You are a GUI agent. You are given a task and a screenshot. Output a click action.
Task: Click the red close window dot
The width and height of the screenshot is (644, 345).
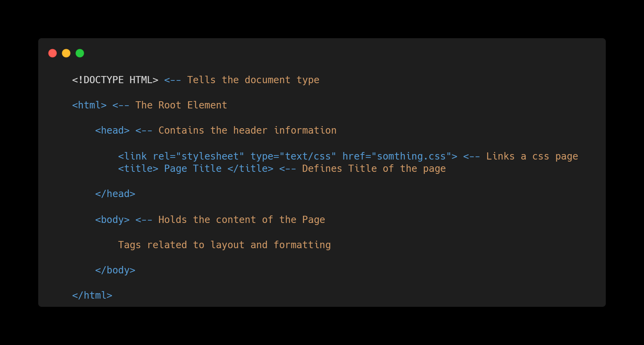53,53
